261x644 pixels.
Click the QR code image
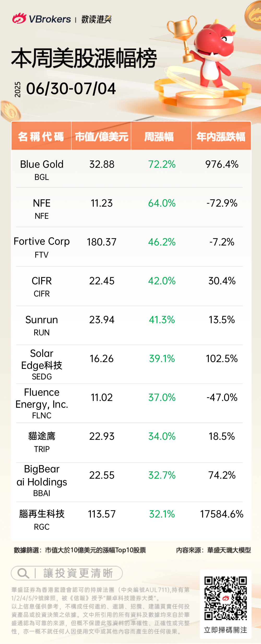(226, 598)
